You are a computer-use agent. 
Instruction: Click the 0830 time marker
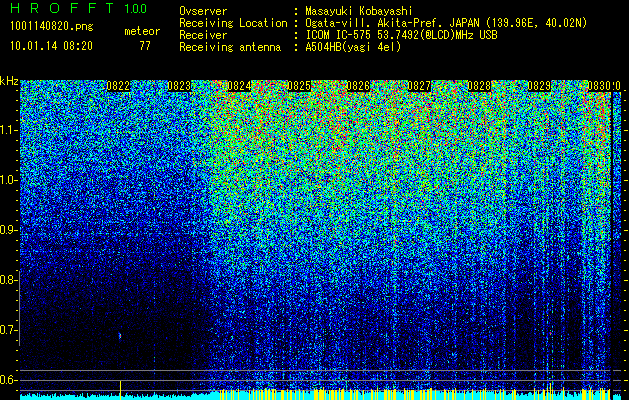pyautogui.click(x=599, y=86)
